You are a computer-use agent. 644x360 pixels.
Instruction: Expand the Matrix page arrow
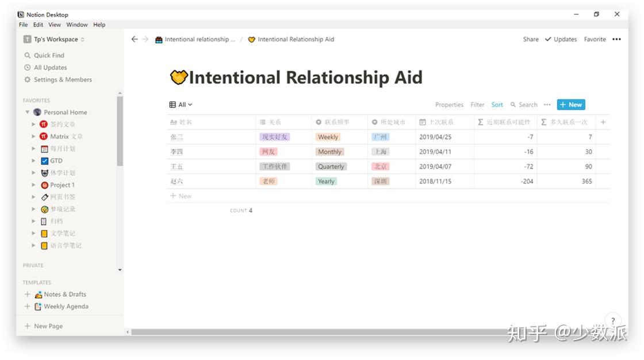click(34, 136)
